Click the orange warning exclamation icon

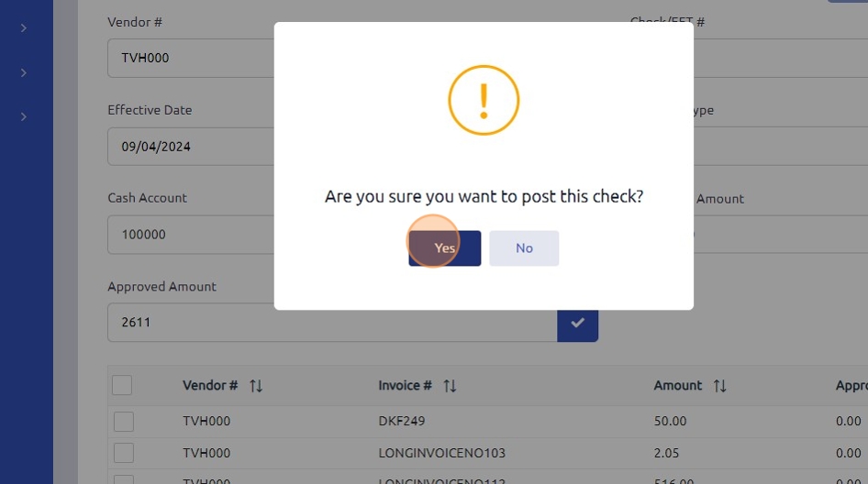[484, 100]
